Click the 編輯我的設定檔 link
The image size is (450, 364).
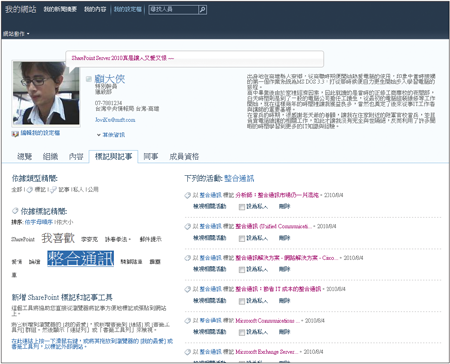point(40,133)
